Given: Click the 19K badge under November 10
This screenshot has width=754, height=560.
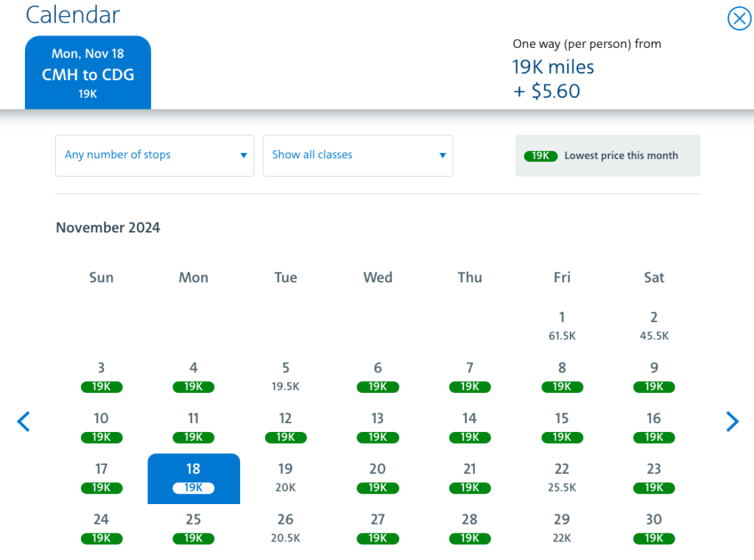Looking at the screenshot, I should (101, 437).
